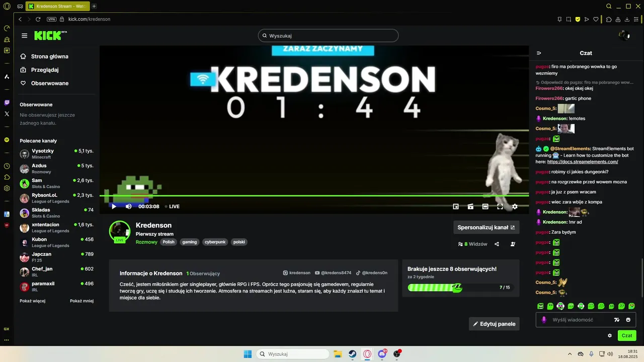The width and height of the screenshot is (644, 362).
Task: Toggle theater mode in player
Action: [485, 206]
